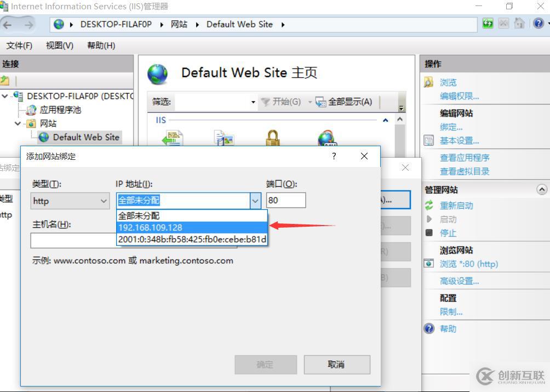Open the 视图(V) menu
This screenshot has width=550, height=392.
point(60,45)
